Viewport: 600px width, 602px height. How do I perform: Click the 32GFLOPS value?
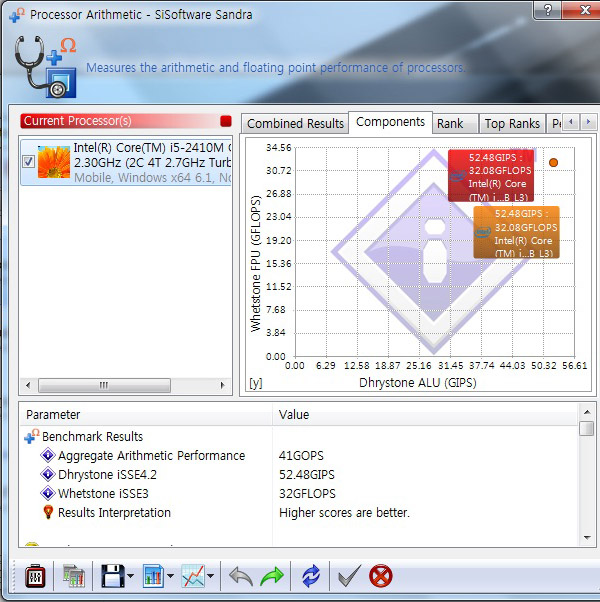[x=307, y=494]
